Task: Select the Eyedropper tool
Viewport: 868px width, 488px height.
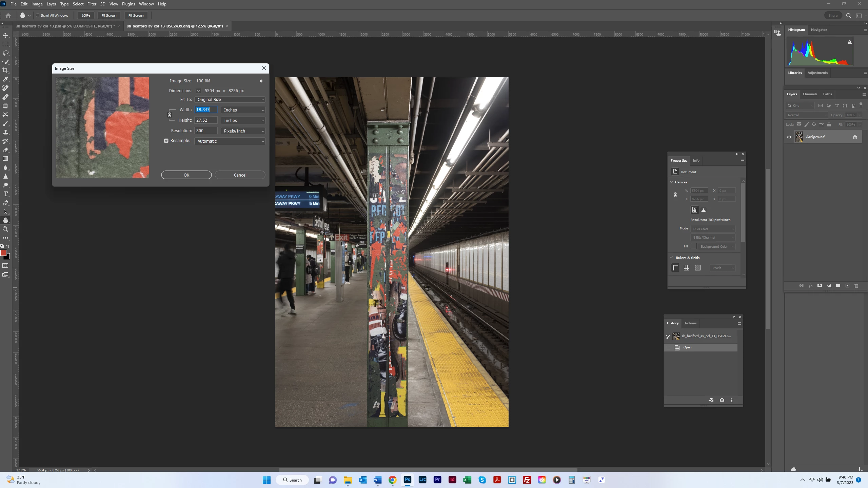Action: pos(5,79)
